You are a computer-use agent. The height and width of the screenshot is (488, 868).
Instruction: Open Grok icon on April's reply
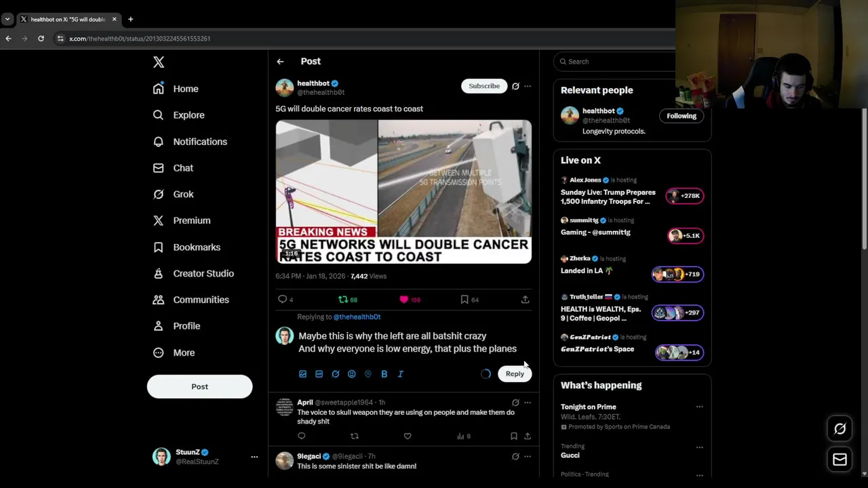coord(515,403)
